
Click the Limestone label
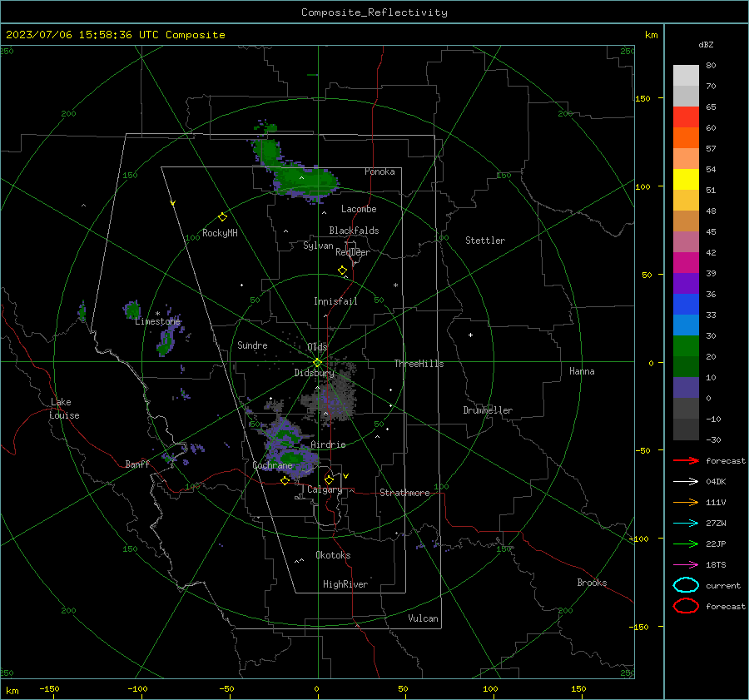pos(157,321)
